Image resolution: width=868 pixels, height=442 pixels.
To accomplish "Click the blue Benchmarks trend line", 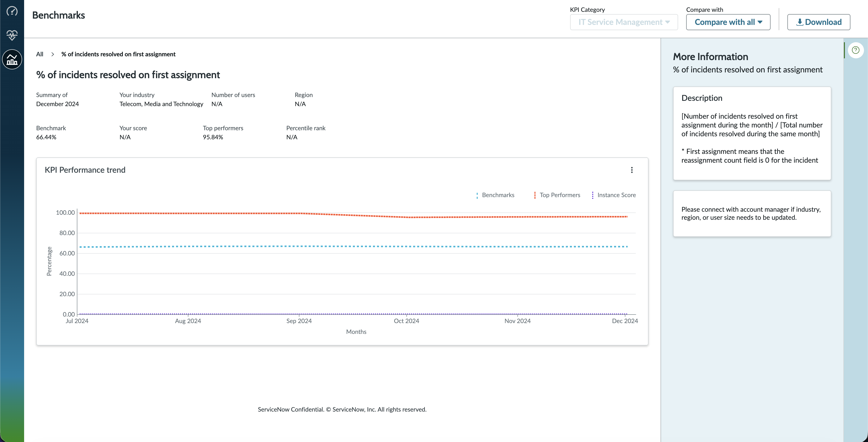I will (353, 247).
